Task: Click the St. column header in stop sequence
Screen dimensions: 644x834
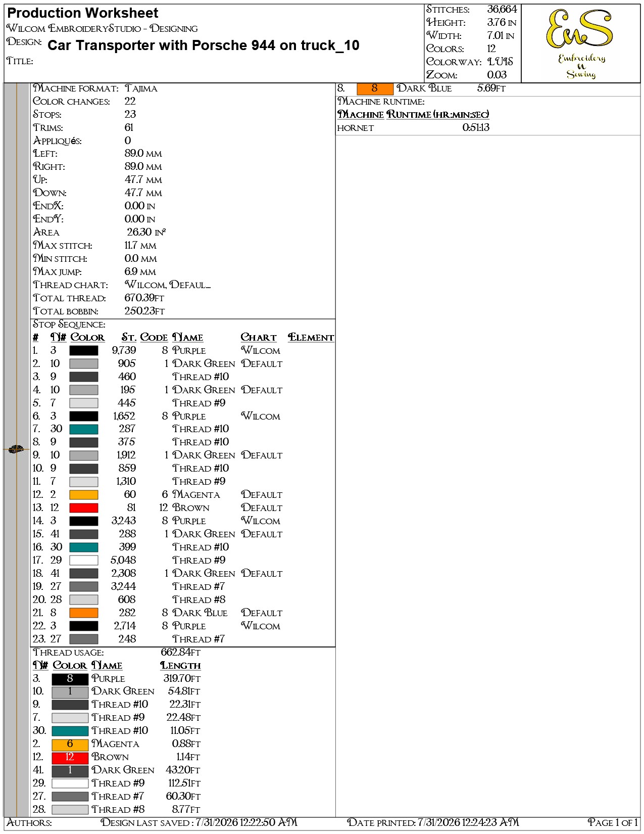Action: pyautogui.click(x=129, y=338)
